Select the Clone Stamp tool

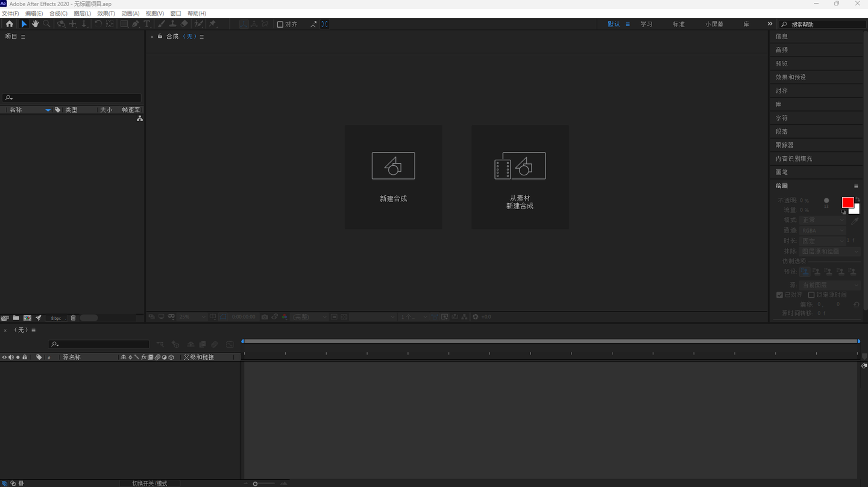point(172,24)
